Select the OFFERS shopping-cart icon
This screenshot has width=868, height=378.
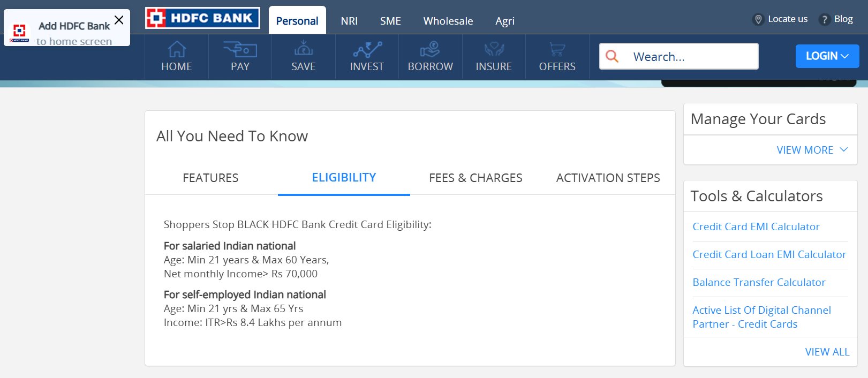tap(557, 49)
